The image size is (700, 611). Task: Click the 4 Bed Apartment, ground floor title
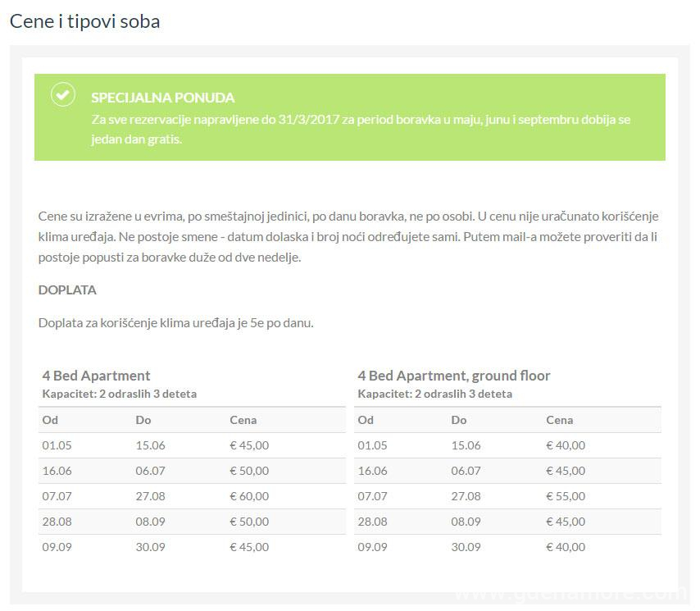coord(453,376)
